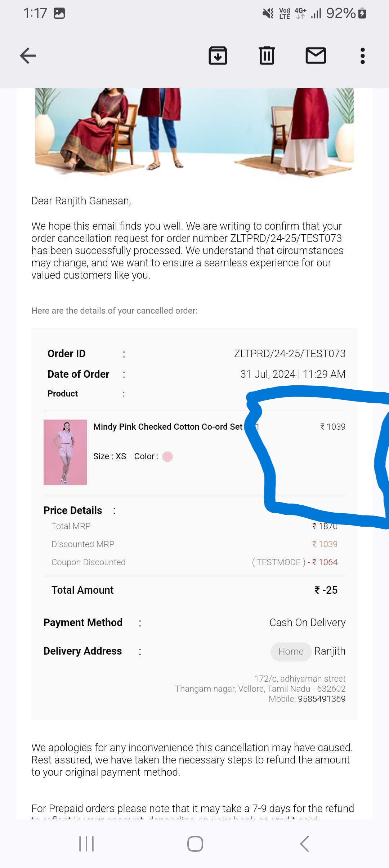Open the three-dot overflow menu

(363, 56)
